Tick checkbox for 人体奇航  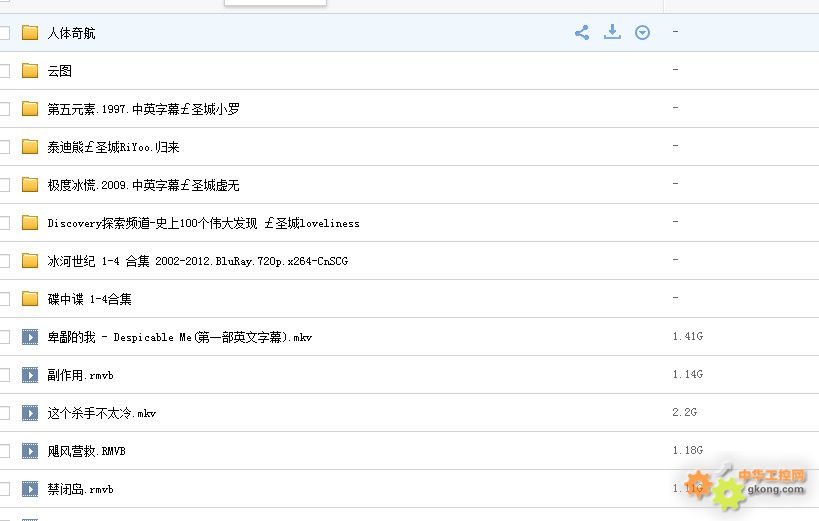[x=5, y=33]
